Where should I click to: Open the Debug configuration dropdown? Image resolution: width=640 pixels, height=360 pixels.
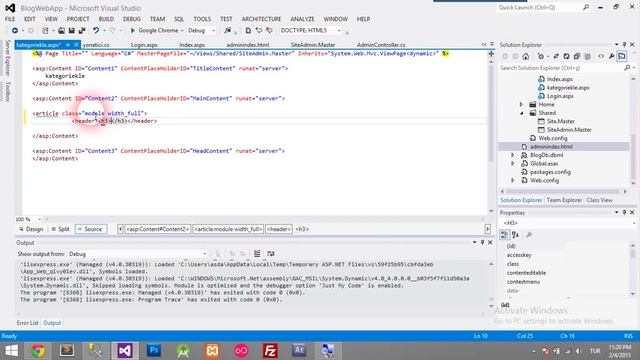[213, 31]
